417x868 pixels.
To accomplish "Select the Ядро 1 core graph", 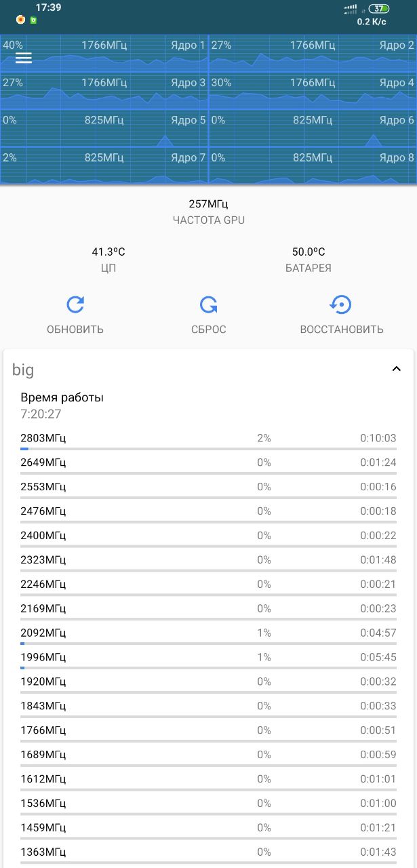I will pos(104,54).
